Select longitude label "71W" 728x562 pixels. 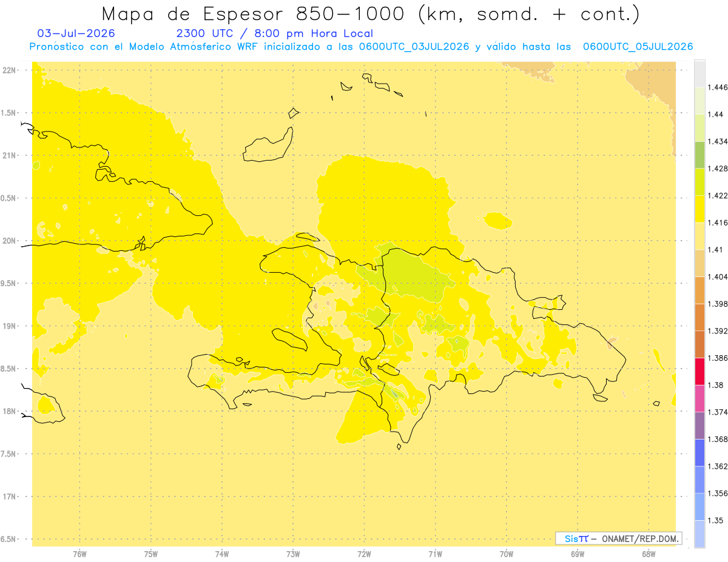(435, 554)
